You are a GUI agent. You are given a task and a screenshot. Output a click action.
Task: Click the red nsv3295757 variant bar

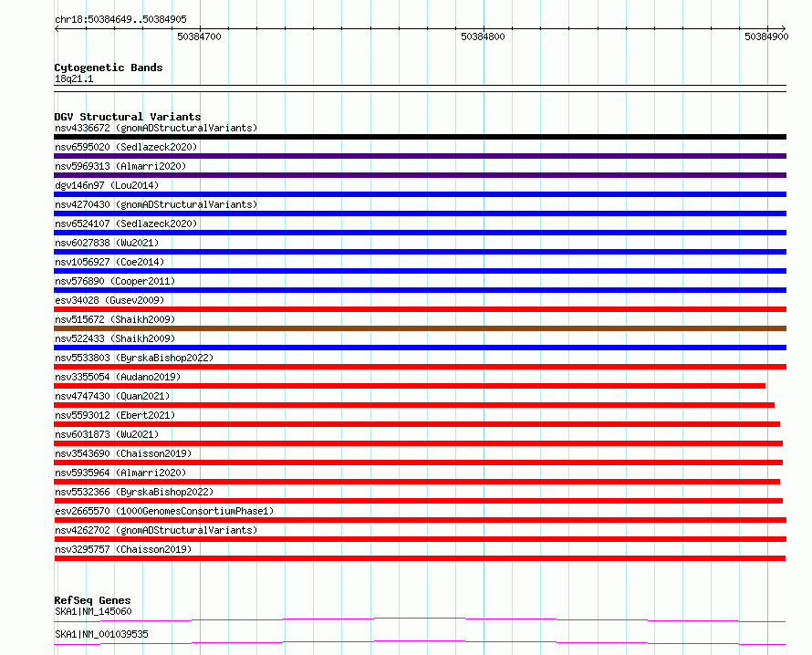[x=420, y=558]
